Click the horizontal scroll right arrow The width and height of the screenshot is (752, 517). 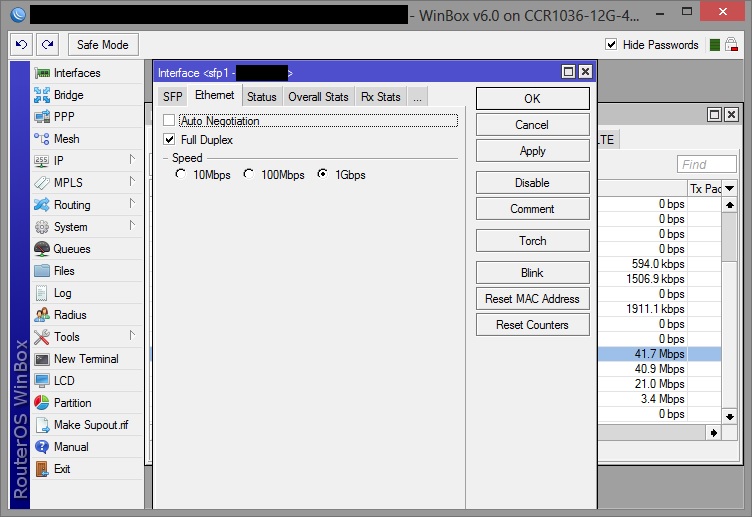point(714,433)
